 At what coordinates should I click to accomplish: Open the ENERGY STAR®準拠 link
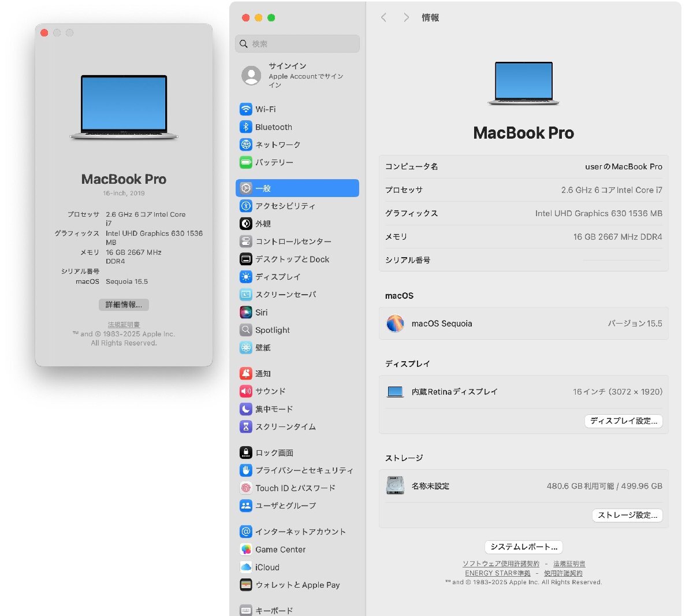point(498,573)
